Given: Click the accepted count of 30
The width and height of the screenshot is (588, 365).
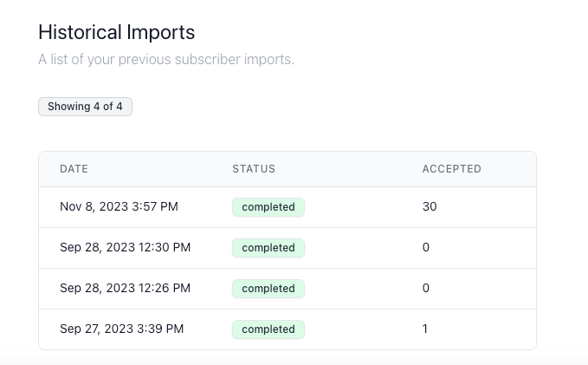Looking at the screenshot, I should 430,207.
